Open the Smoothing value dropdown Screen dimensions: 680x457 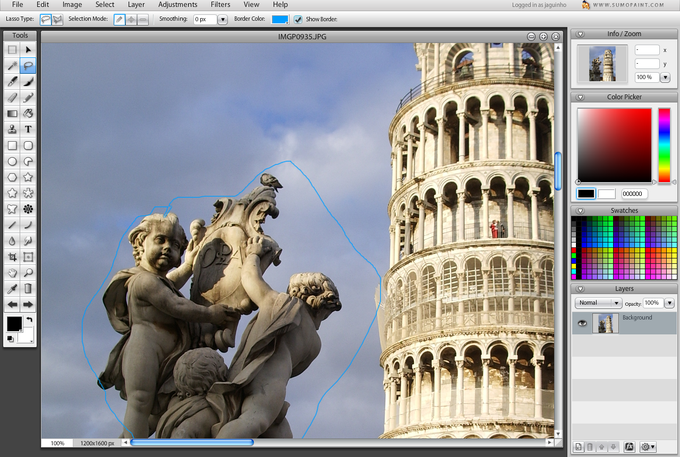[222, 20]
